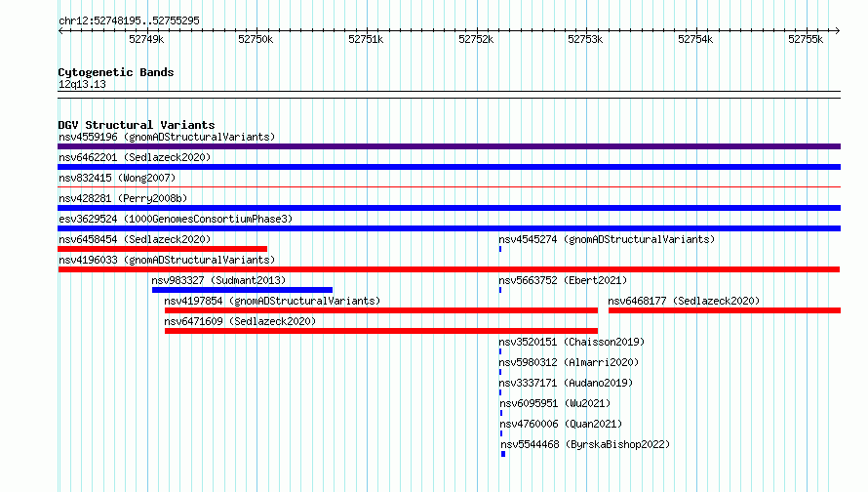Click blue marker under nsv5980312

[x=500, y=372]
